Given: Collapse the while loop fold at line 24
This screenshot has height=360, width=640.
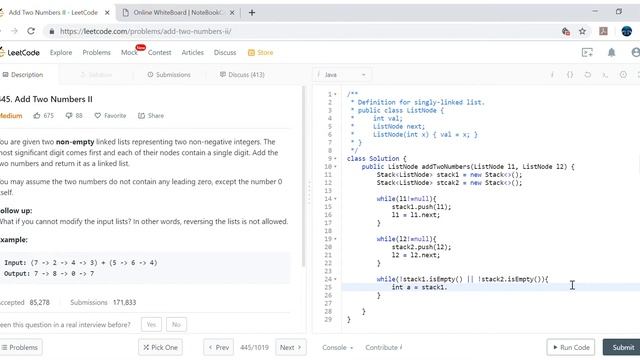Looking at the screenshot, I should point(336,279).
